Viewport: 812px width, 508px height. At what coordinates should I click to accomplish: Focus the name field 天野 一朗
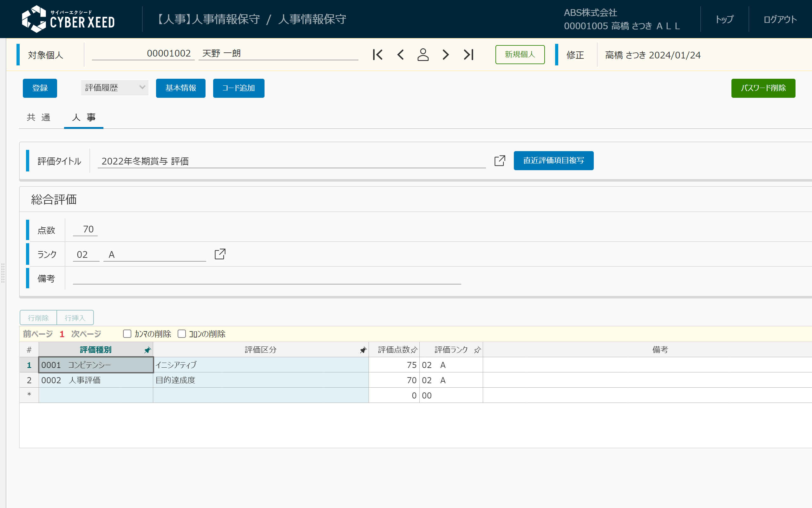point(278,53)
